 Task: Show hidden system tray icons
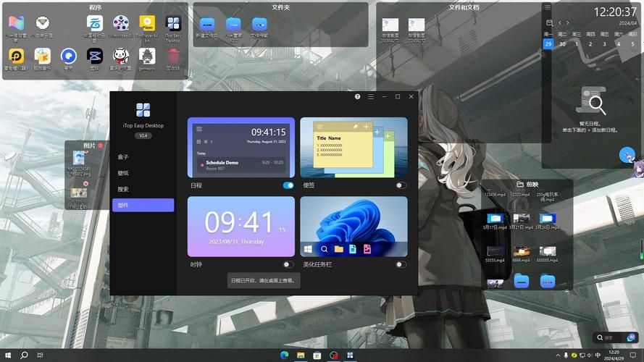(558, 355)
